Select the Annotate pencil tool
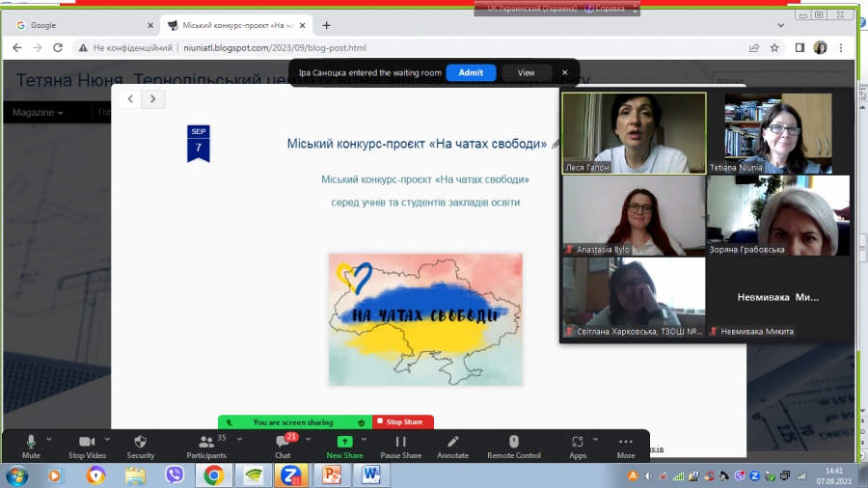Viewport: 868px width, 488px height. (452, 443)
